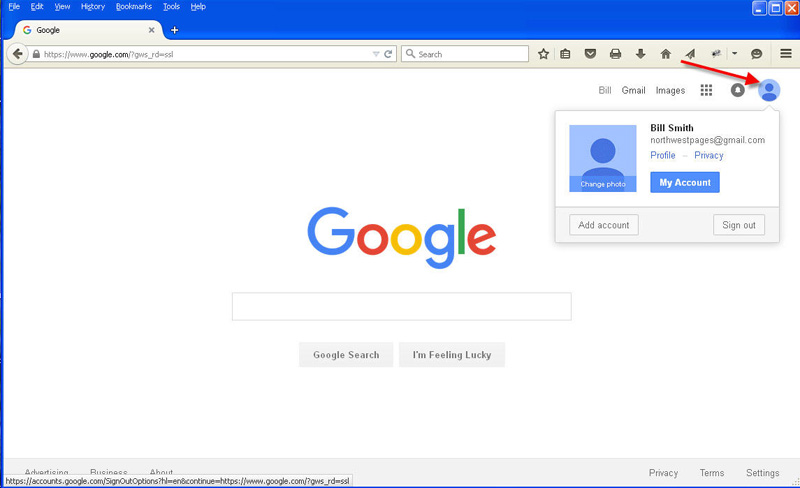Image resolution: width=800 pixels, height=488 pixels.
Task: Expand the URL history dropdown arrow
Action: pyautogui.click(x=376, y=54)
